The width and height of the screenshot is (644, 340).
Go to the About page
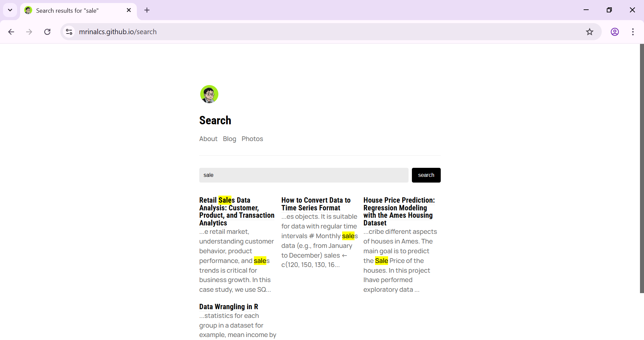point(208,139)
